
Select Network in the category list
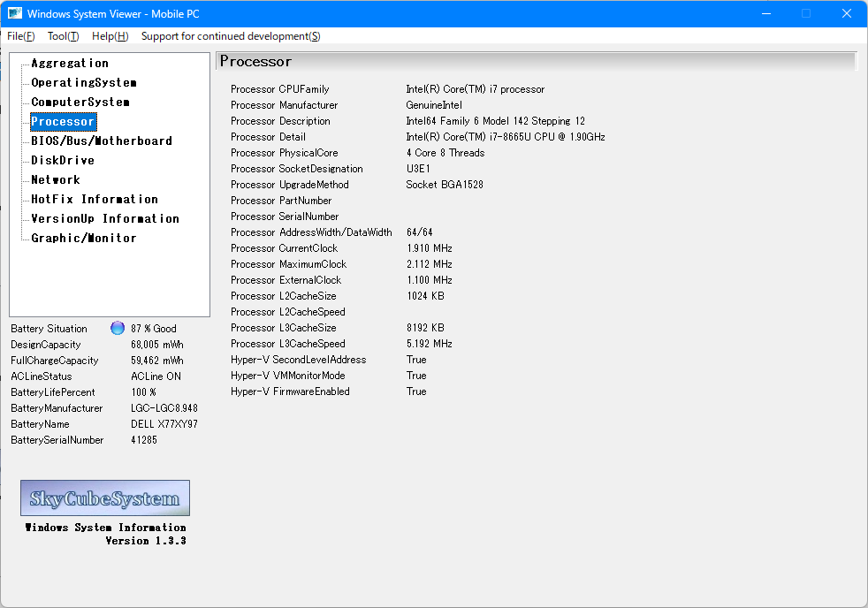pos(56,180)
